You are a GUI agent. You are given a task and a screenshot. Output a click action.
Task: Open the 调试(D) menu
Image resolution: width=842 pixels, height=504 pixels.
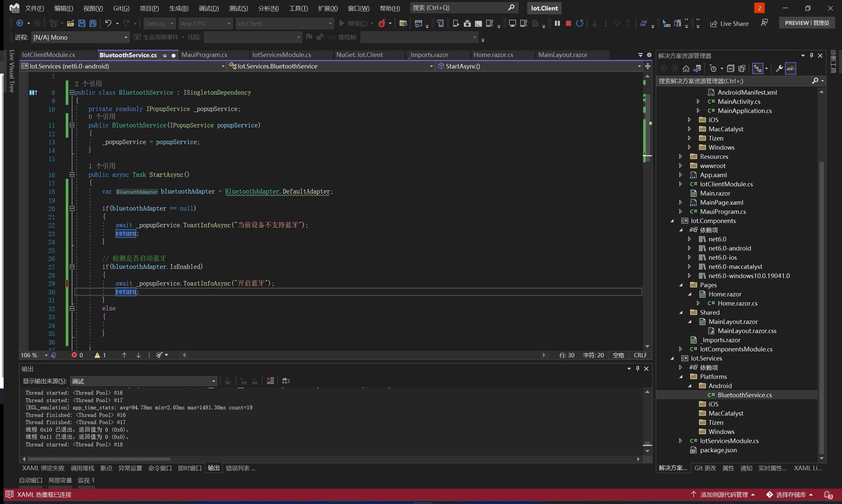pos(209,8)
